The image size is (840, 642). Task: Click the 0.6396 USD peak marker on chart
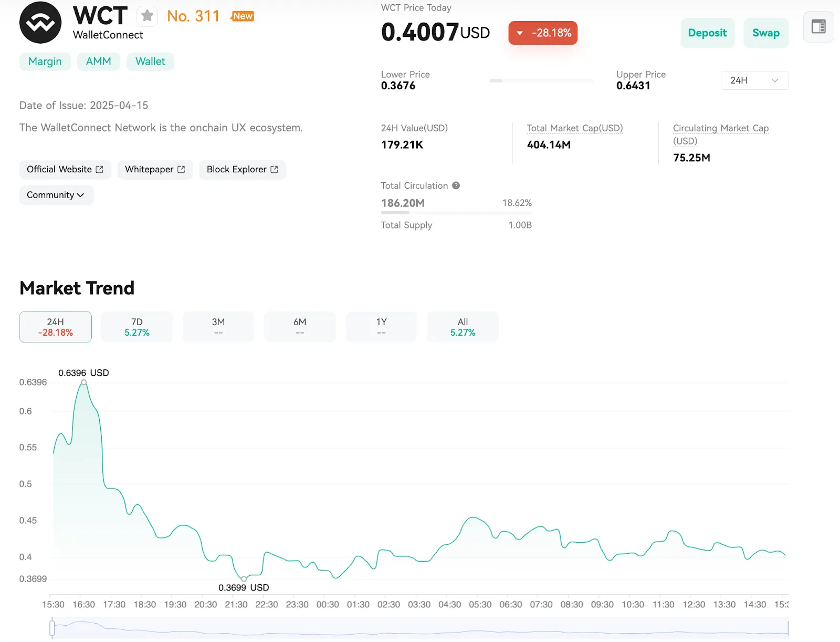[x=83, y=382]
